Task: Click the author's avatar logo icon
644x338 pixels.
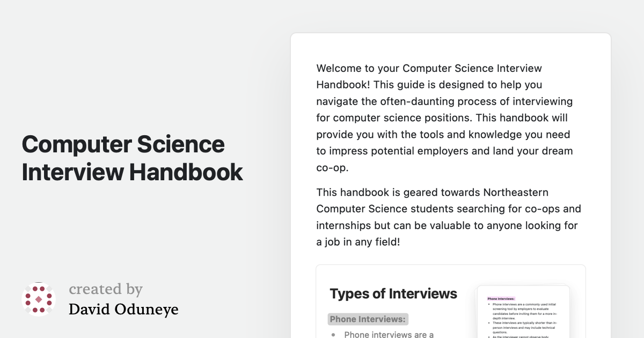Action: [39, 299]
